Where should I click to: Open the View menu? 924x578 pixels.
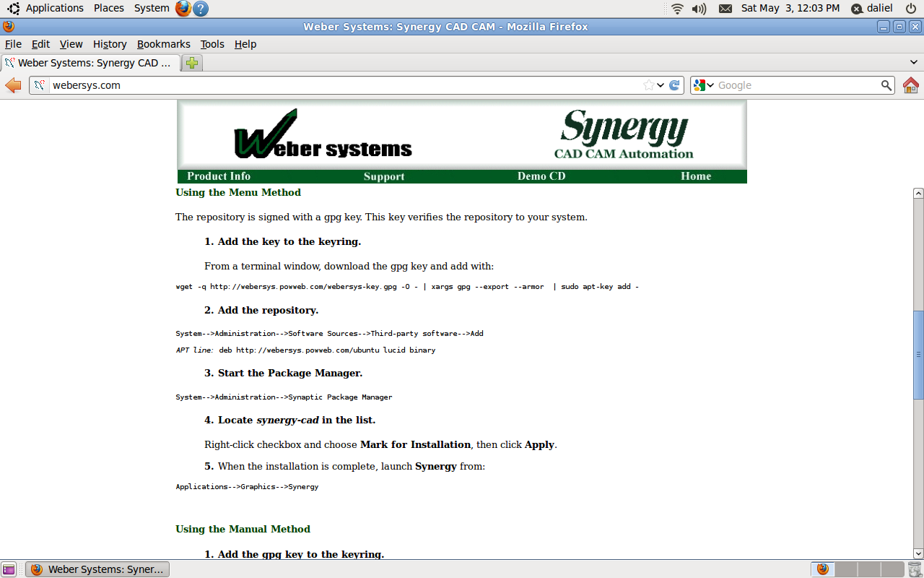tap(71, 44)
